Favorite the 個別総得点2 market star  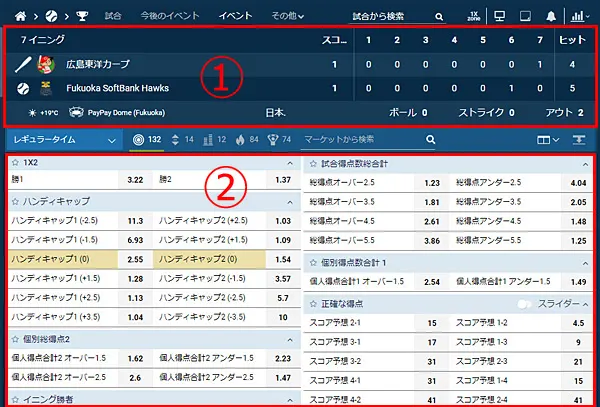15,339
